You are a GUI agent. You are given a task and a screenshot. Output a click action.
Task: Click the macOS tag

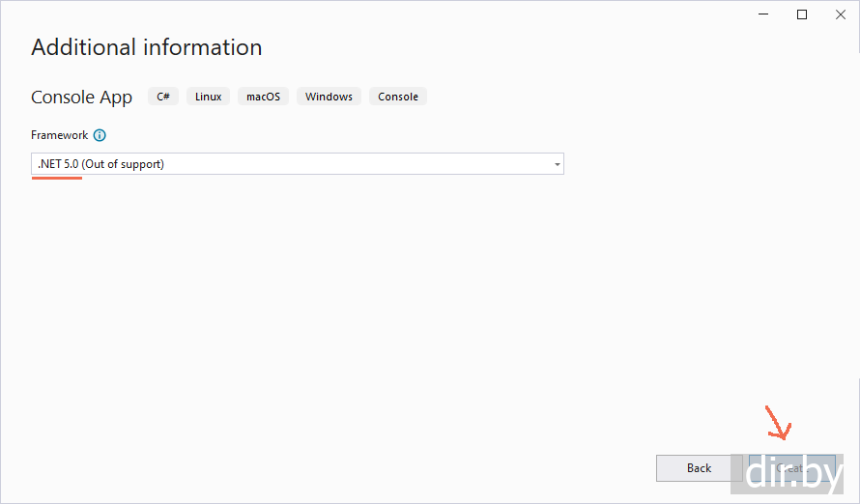coord(263,97)
